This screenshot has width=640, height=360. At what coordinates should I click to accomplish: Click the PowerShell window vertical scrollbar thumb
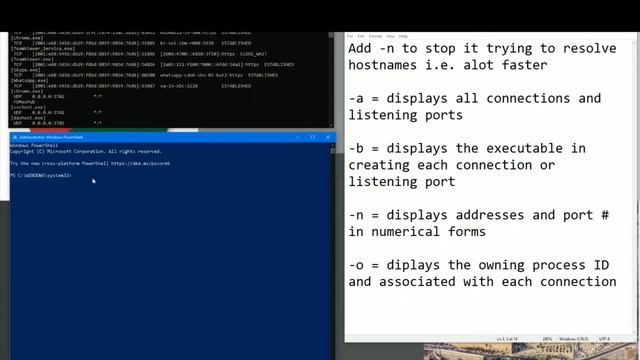tap(333, 151)
